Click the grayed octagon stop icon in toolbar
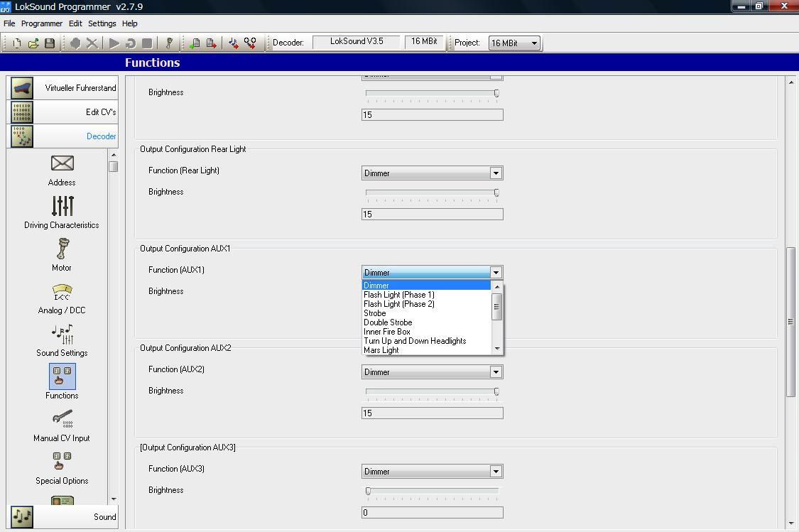 point(75,43)
